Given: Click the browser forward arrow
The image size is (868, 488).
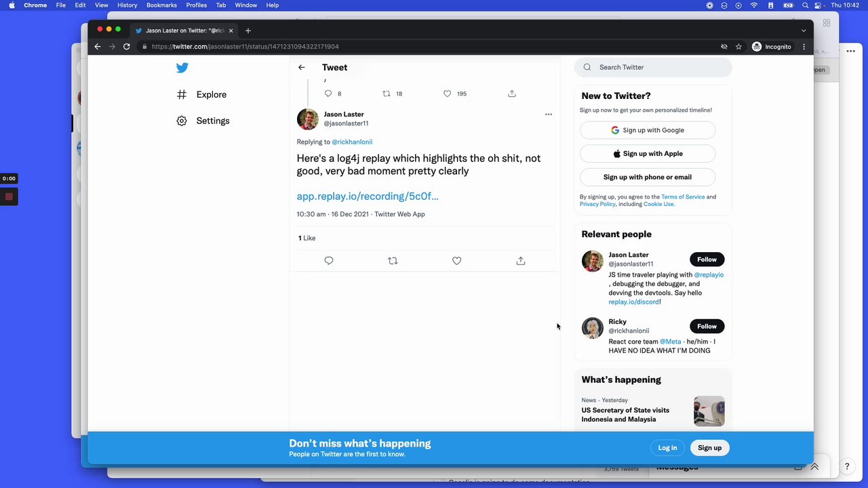Looking at the screenshot, I should (112, 47).
